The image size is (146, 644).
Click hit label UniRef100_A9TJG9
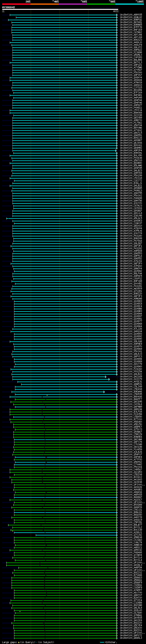tap(131, 37)
